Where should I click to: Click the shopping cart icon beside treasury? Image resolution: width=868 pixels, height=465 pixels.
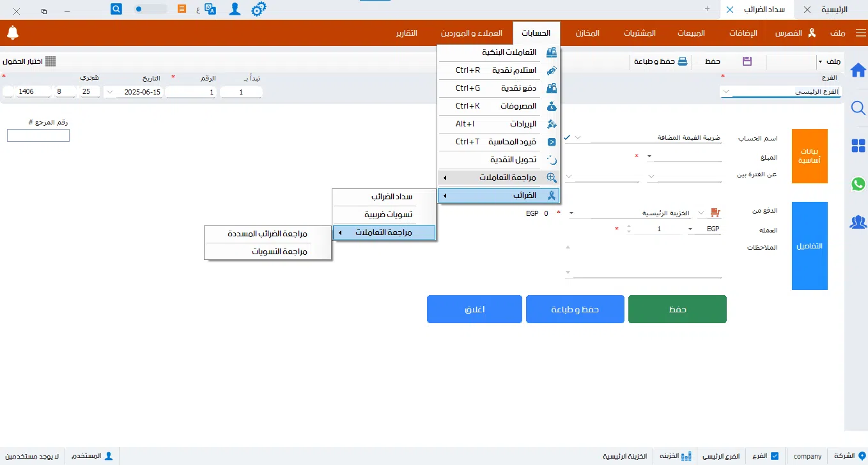tap(715, 213)
